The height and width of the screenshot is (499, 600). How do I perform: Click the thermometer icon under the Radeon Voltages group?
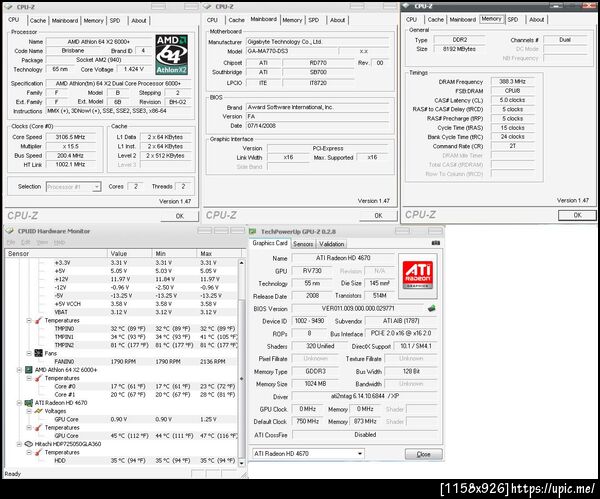point(38,427)
